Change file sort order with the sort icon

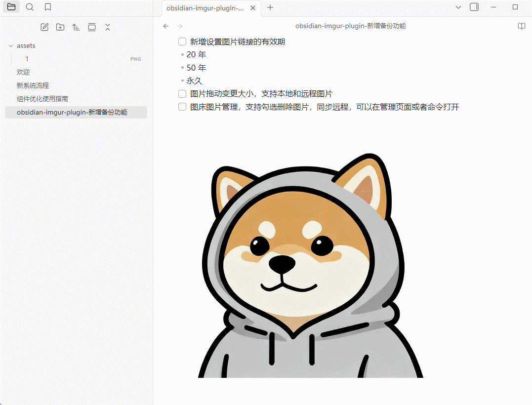coord(76,27)
